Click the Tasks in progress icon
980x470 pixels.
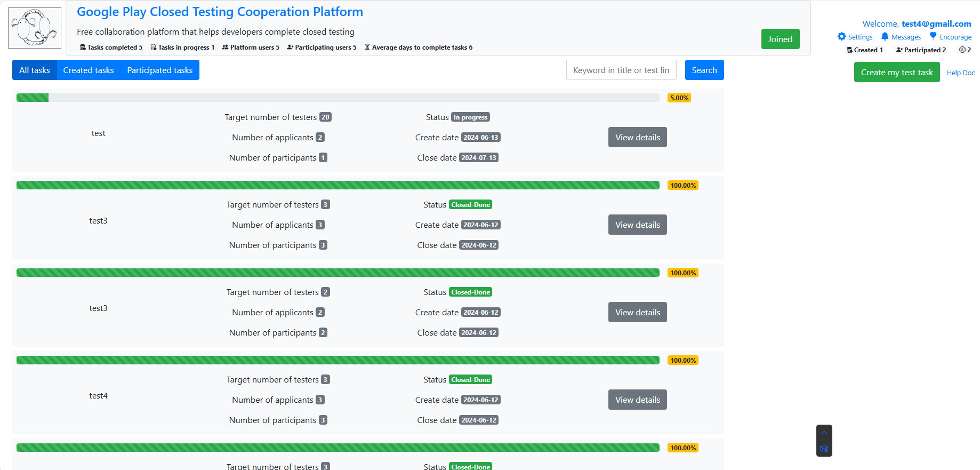[154, 47]
